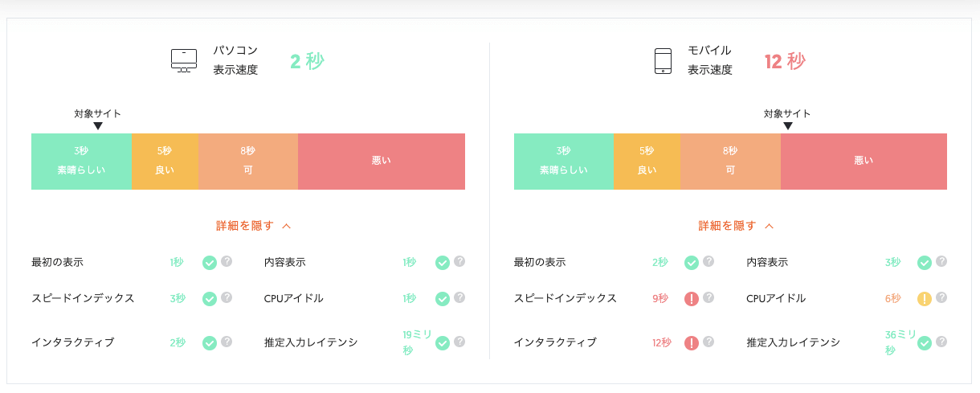
Task: Click the chevron arrow beside PC 詳細を隠す
Action: (x=287, y=227)
